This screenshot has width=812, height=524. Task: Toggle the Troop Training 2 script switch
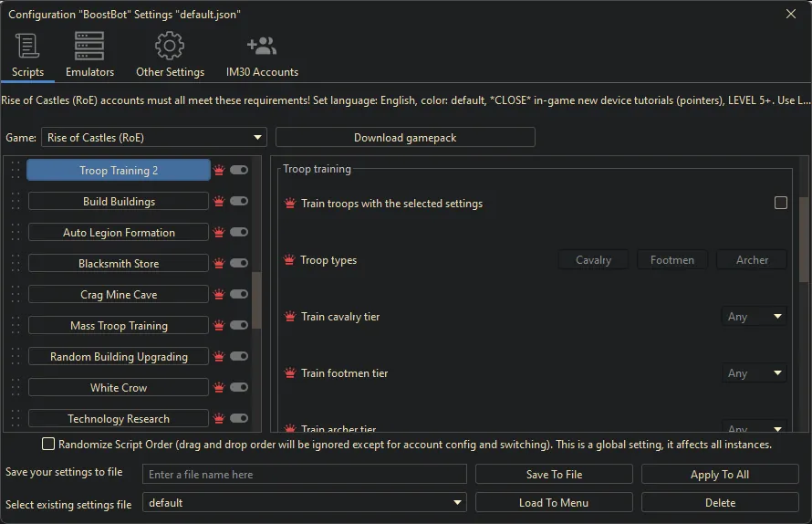point(239,170)
